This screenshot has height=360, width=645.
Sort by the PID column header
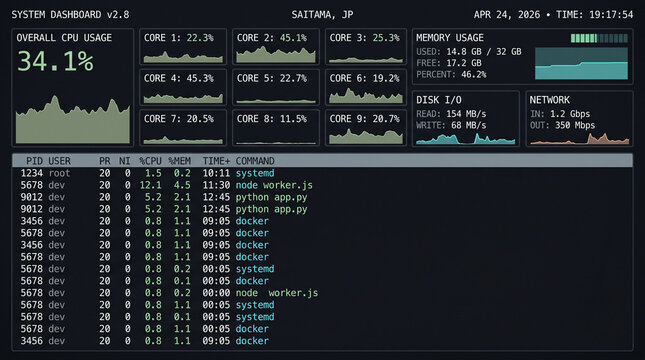[34, 161]
